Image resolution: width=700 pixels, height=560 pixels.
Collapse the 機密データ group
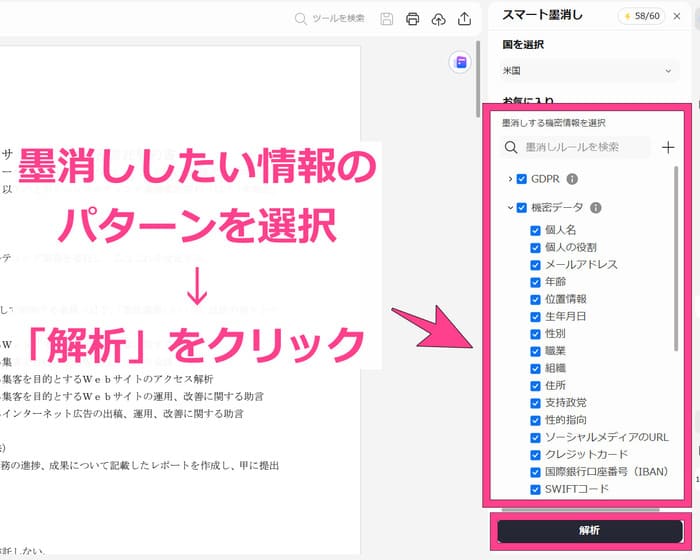click(510, 208)
